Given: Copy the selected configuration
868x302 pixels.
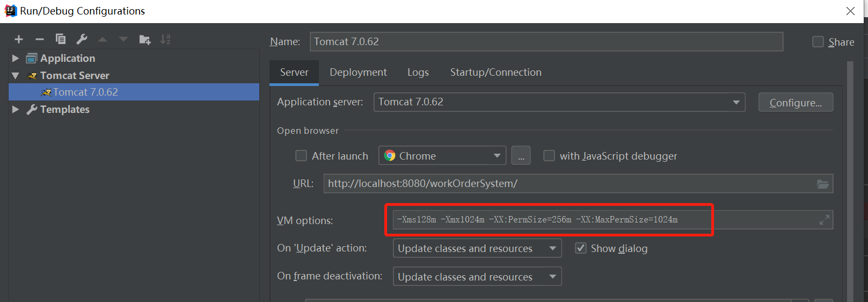Looking at the screenshot, I should pyautogui.click(x=61, y=39).
